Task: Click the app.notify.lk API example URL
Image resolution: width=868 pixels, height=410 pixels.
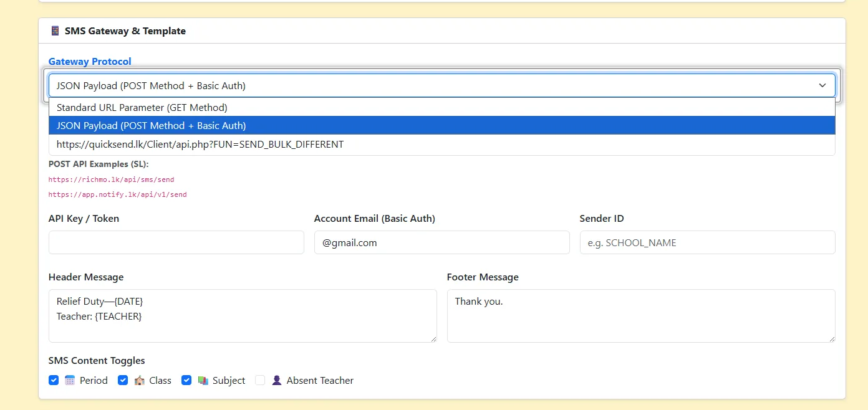Action: (x=117, y=194)
